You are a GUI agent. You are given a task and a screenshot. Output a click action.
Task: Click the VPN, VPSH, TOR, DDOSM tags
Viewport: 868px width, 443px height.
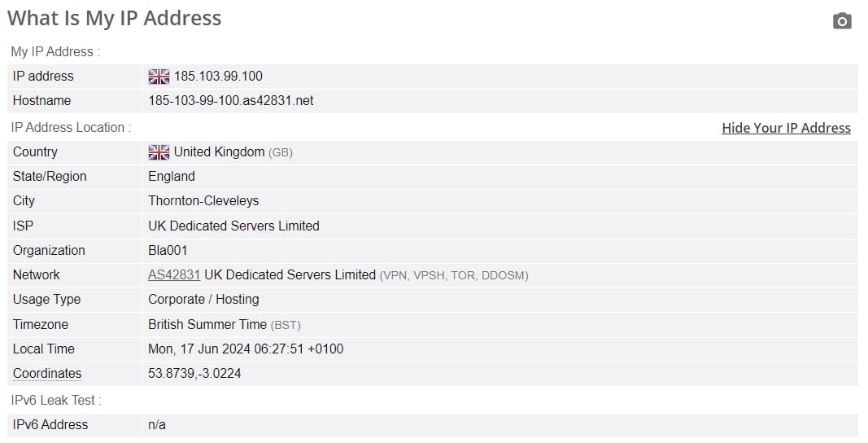coord(454,275)
